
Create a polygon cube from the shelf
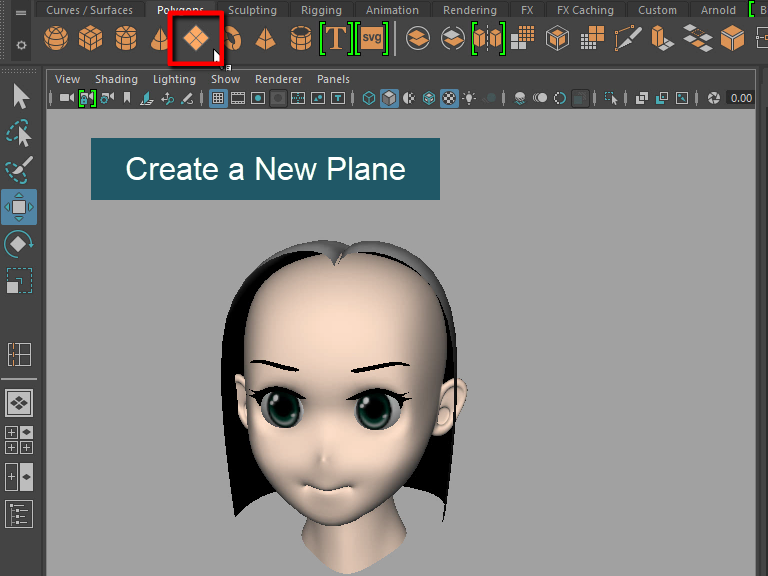(x=92, y=39)
